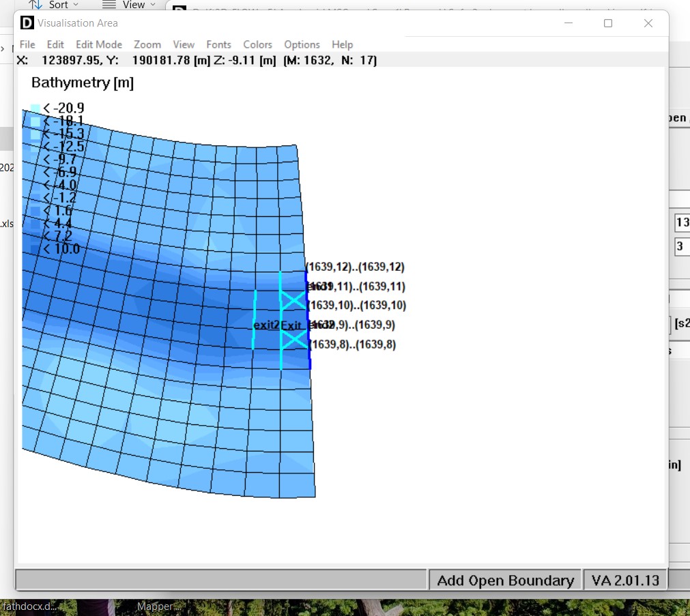The image size is (690, 616).
Task: Click the input field containing 13
Action: 682,222
